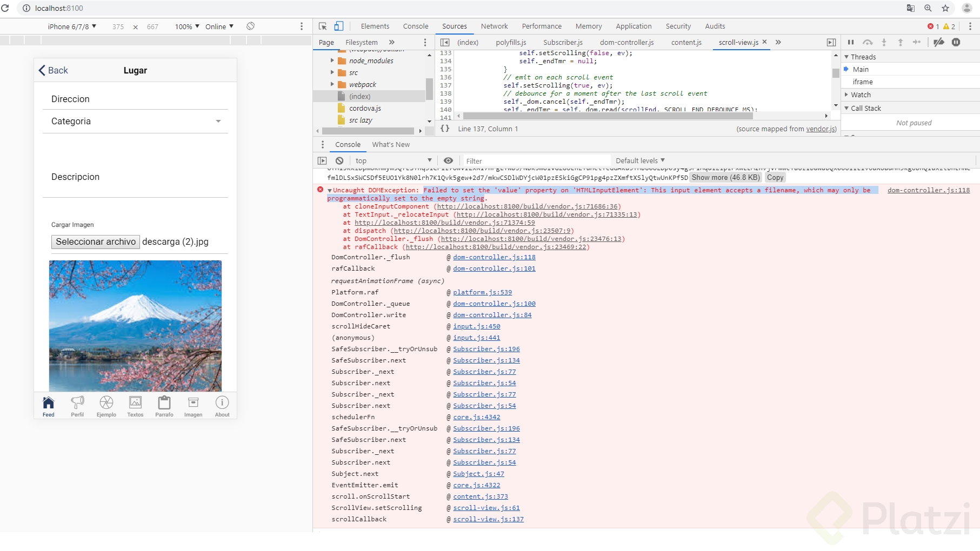Close the scroll-view.js file tab

pyautogui.click(x=764, y=42)
